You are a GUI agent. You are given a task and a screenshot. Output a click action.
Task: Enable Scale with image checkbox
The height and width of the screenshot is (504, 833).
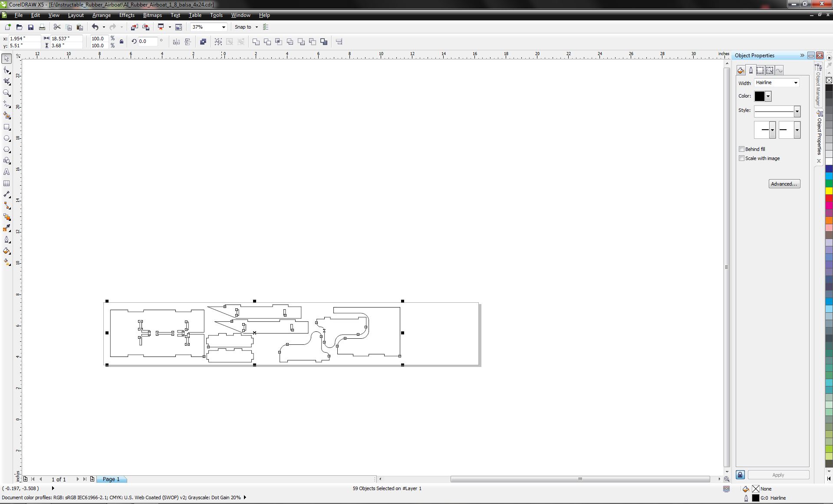pyautogui.click(x=742, y=158)
